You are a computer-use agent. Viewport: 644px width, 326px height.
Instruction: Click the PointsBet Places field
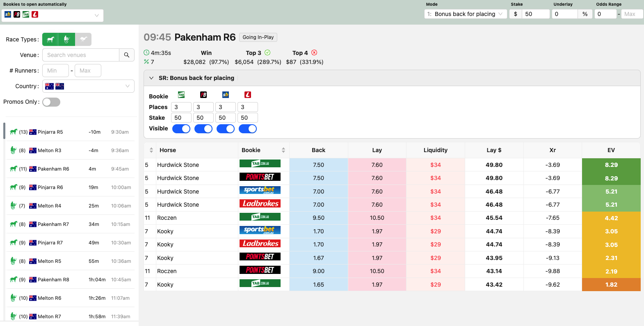203,107
